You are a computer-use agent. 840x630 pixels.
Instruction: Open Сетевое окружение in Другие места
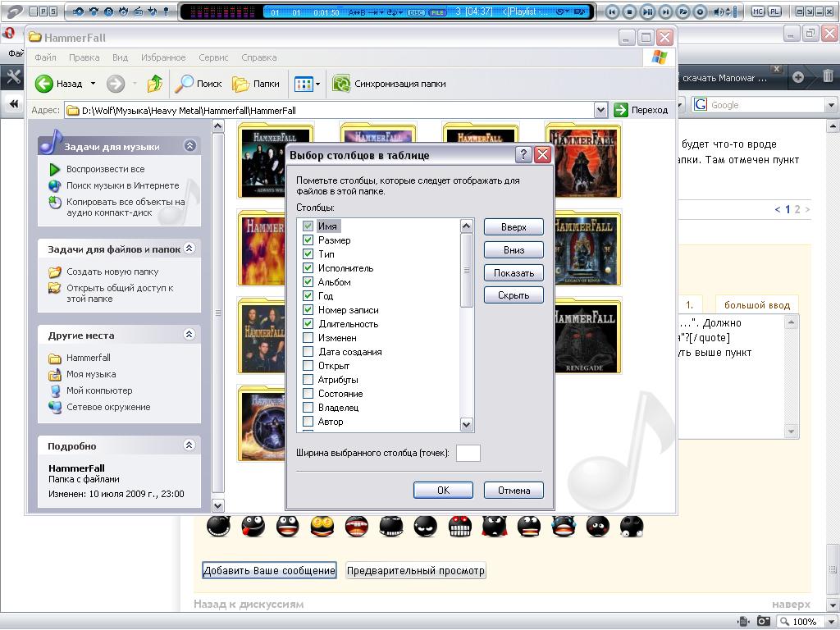point(99,407)
